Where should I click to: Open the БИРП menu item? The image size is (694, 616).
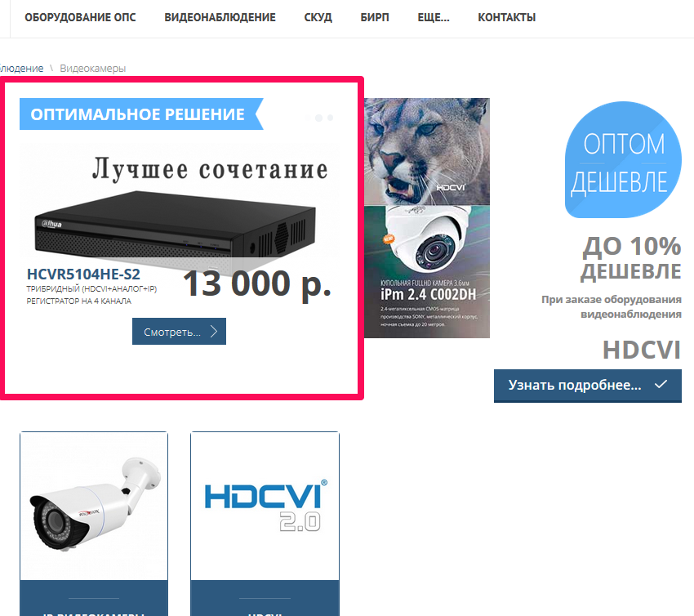click(375, 17)
